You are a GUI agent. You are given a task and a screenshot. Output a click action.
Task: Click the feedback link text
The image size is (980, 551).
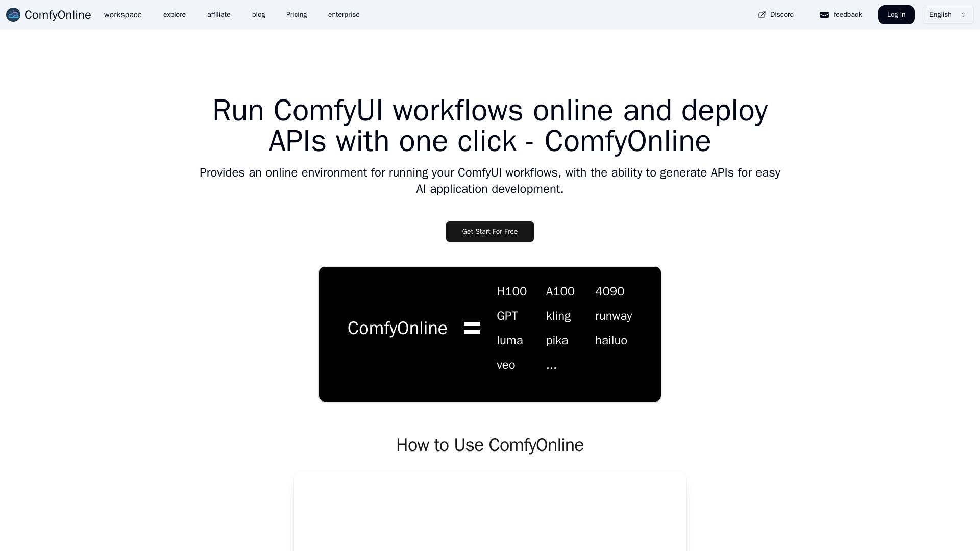pyautogui.click(x=848, y=15)
